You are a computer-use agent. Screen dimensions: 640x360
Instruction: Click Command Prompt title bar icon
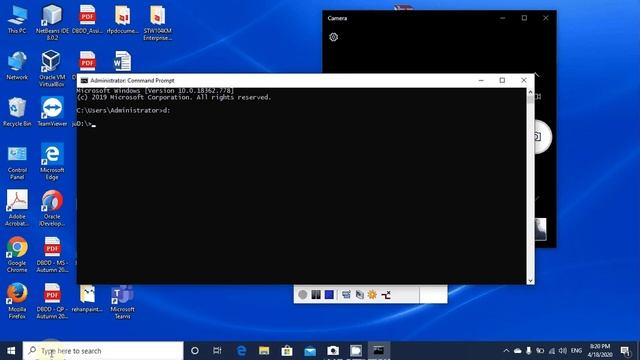tap(84, 80)
